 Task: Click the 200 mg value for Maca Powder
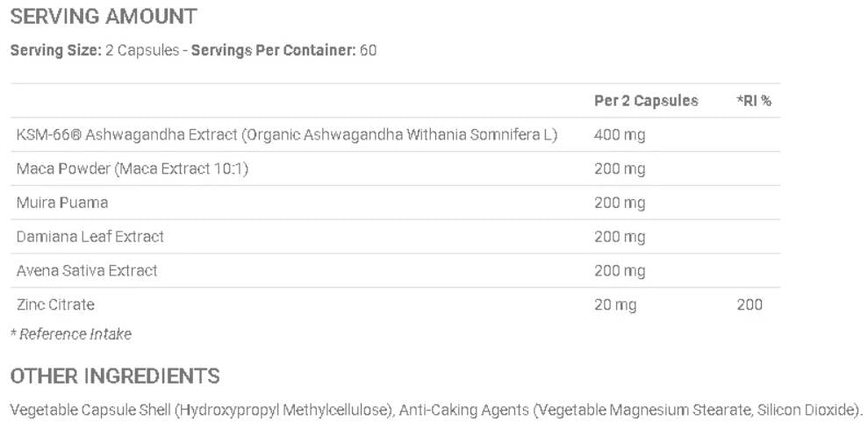(x=620, y=168)
